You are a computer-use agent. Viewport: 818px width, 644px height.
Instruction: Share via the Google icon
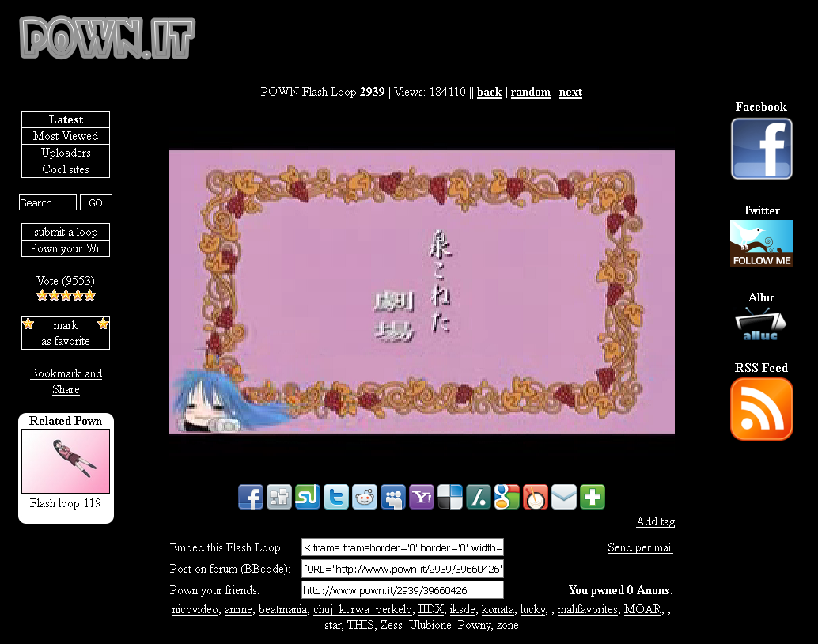click(506, 497)
